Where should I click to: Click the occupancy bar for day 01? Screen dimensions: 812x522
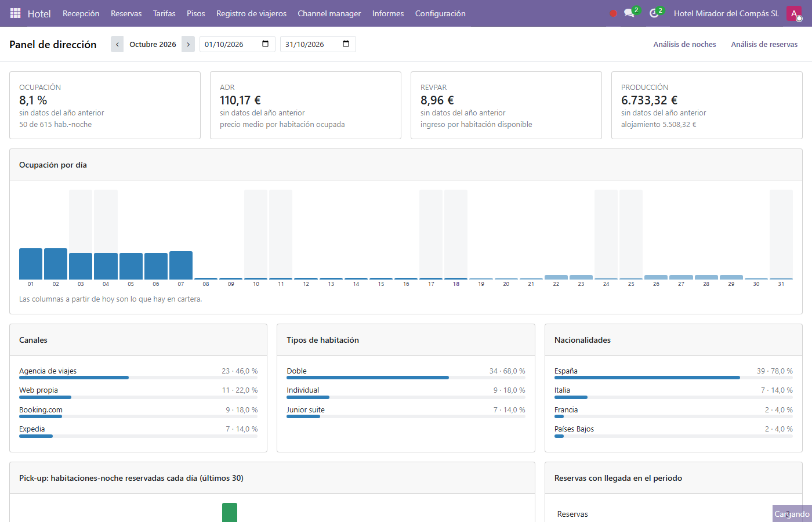31,264
